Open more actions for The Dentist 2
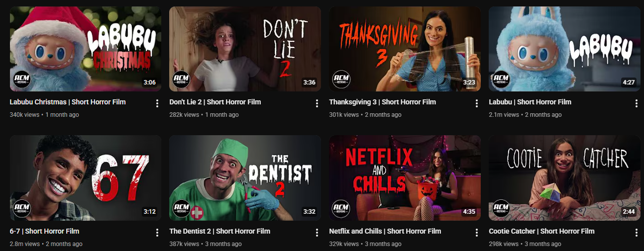This screenshot has width=644, height=251. coord(317,233)
